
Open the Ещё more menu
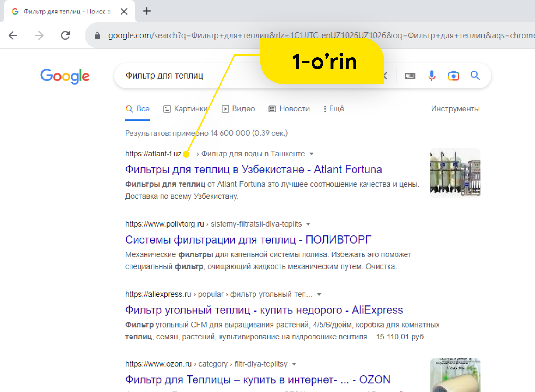334,109
